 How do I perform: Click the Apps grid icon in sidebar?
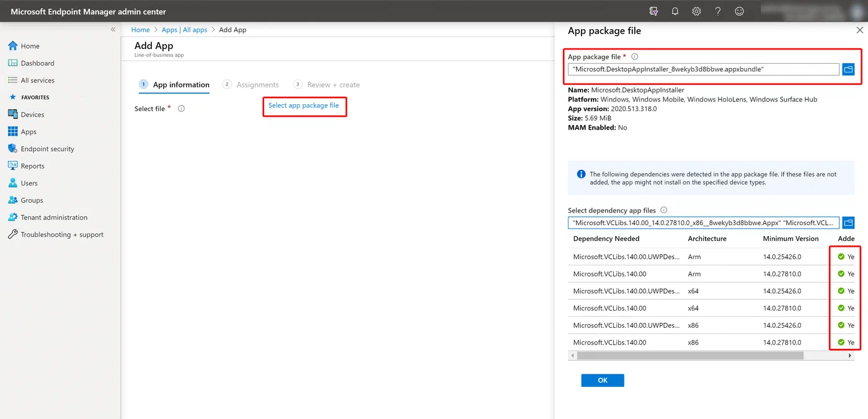[x=12, y=131]
